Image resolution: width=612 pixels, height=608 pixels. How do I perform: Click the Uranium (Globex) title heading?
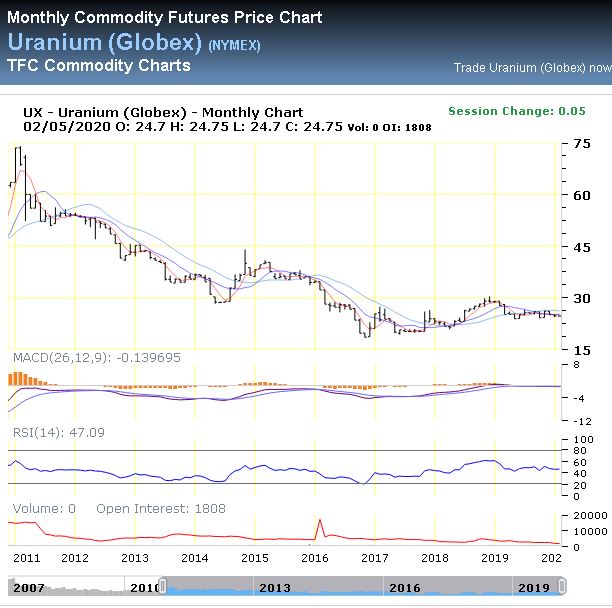[x=104, y=42]
